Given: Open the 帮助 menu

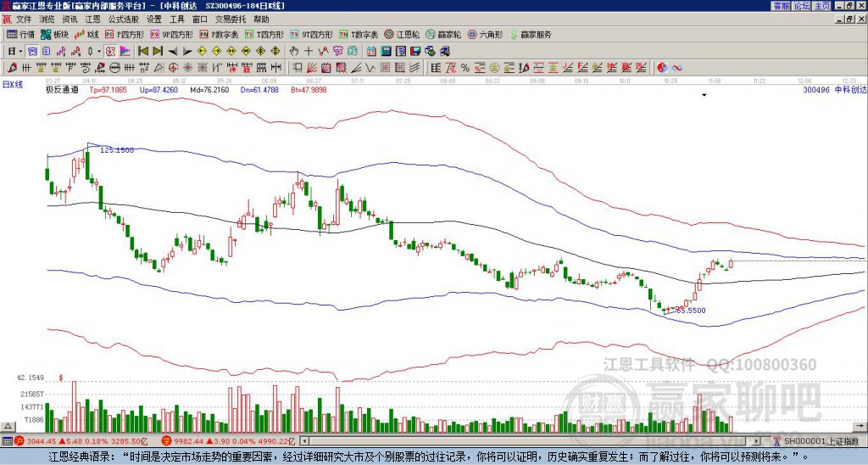Looking at the screenshot, I should point(261,20).
